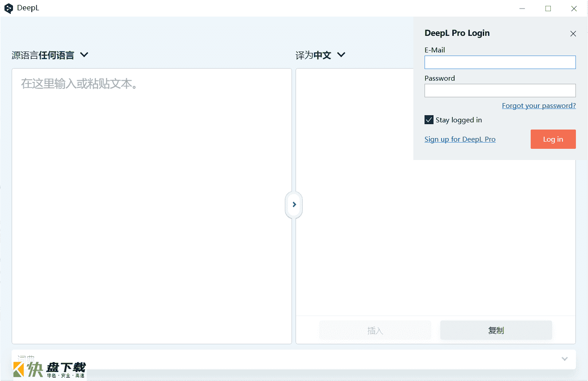Click the Log in button
Viewport: 588px width, 381px height.
pyautogui.click(x=553, y=139)
